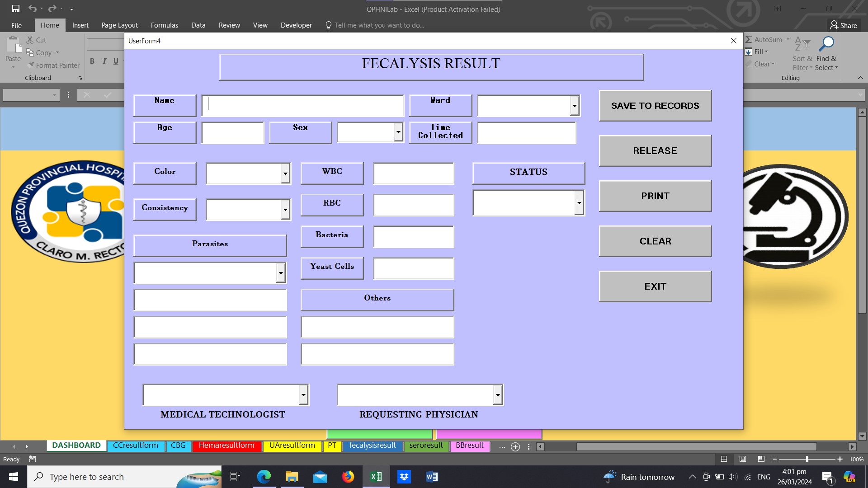Click the New Sheet plus icon
This screenshot has height=488, width=868.
pyautogui.click(x=515, y=447)
